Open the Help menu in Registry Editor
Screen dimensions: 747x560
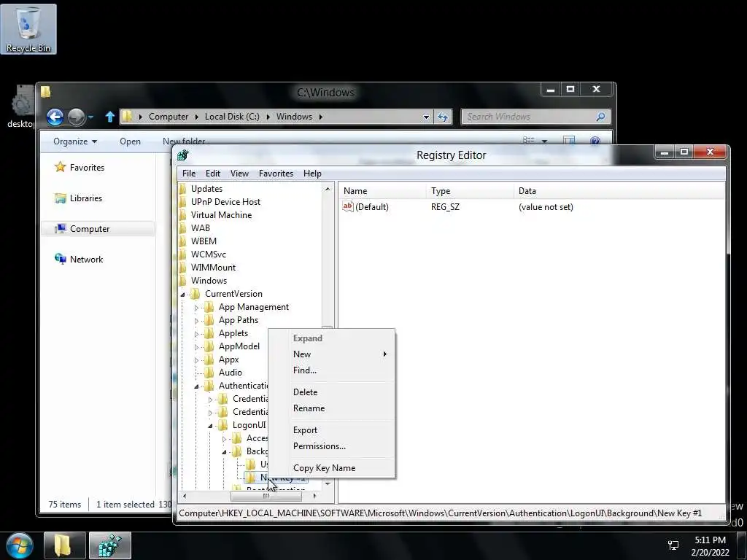pyautogui.click(x=312, y=174)
